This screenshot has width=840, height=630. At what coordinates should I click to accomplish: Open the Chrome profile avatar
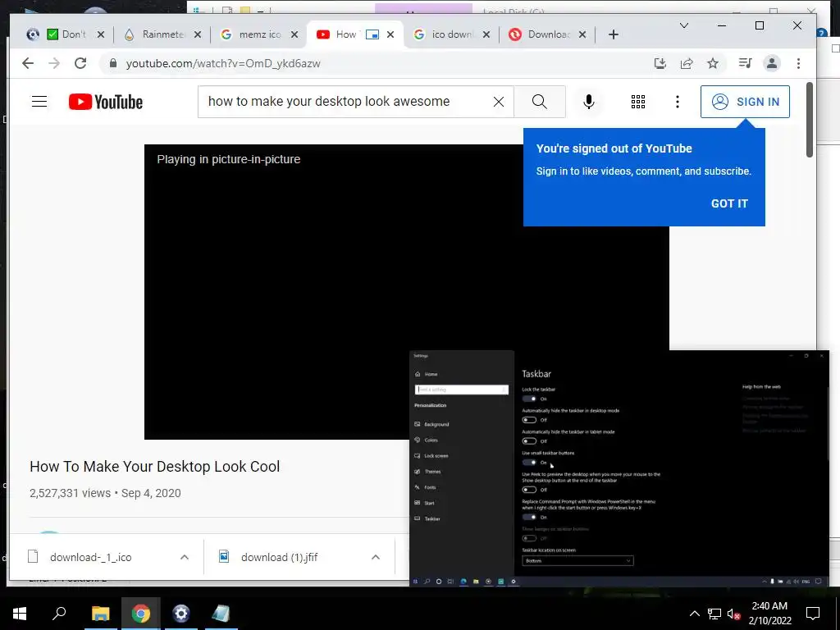(x=771, y=63)
